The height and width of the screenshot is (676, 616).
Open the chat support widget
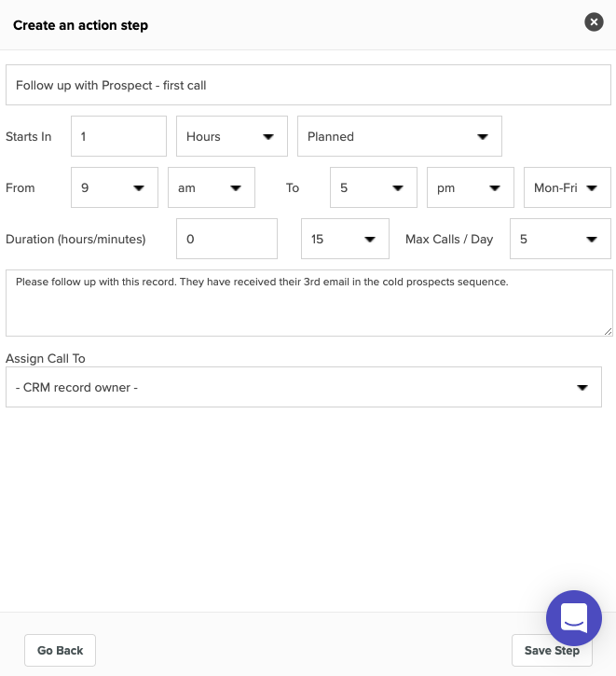click(x=574, y=618)
